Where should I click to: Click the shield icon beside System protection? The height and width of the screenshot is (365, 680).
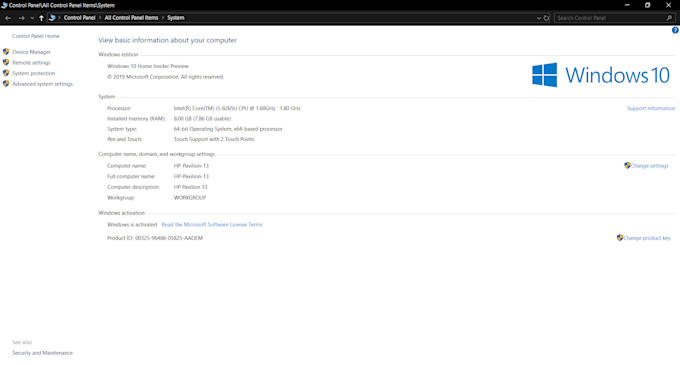point(6,73)
